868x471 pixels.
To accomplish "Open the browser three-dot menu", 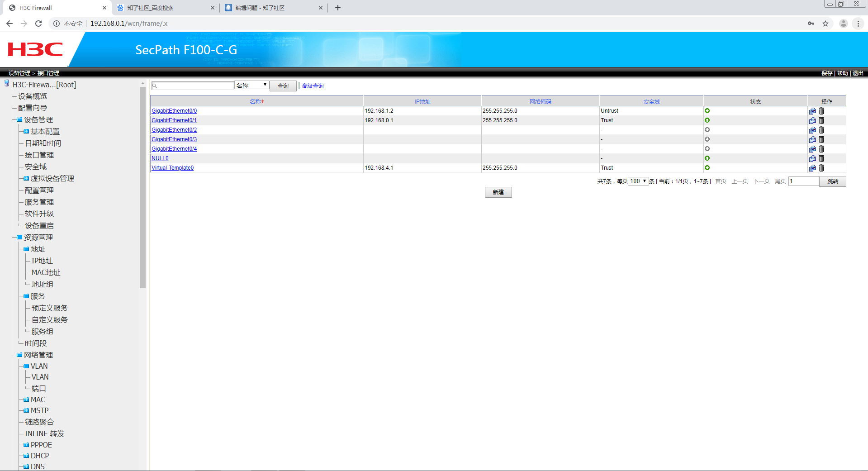I will pyautogui.click(x=858, y=24).
